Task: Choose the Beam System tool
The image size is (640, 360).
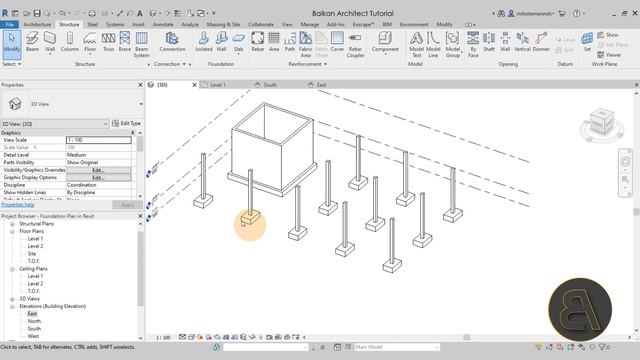Action: point(142,44)
